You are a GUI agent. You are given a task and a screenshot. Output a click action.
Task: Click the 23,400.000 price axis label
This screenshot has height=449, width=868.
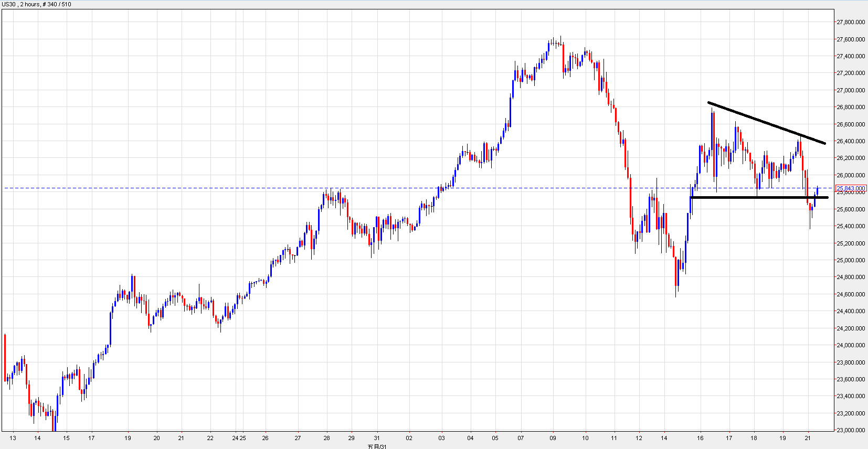pyautogui.click(x=851, y=396)
